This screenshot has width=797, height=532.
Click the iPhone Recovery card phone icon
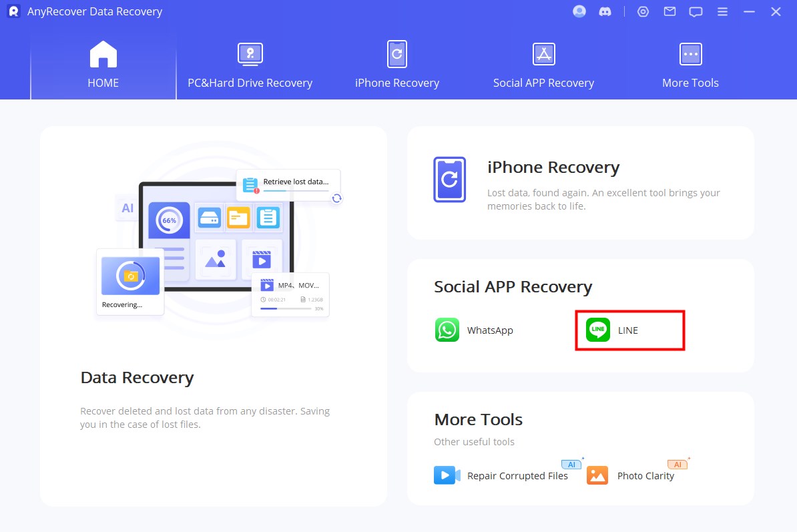tap(449, 179)
